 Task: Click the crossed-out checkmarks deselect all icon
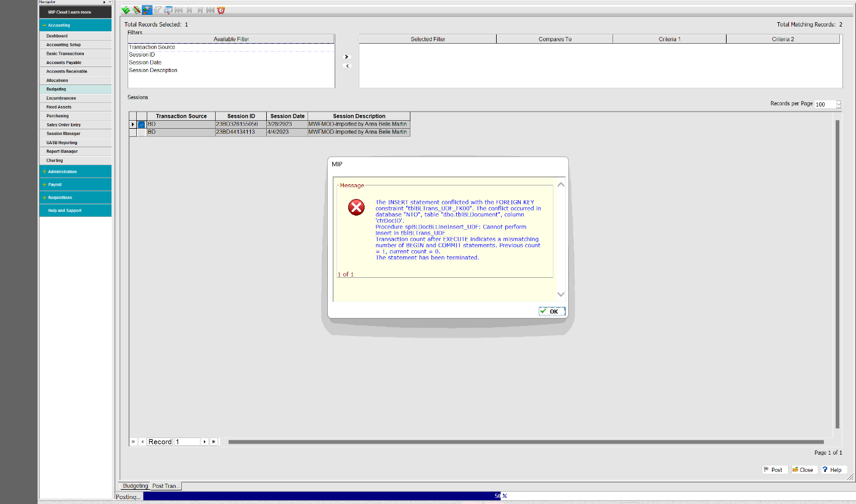(x=136, y=10)
